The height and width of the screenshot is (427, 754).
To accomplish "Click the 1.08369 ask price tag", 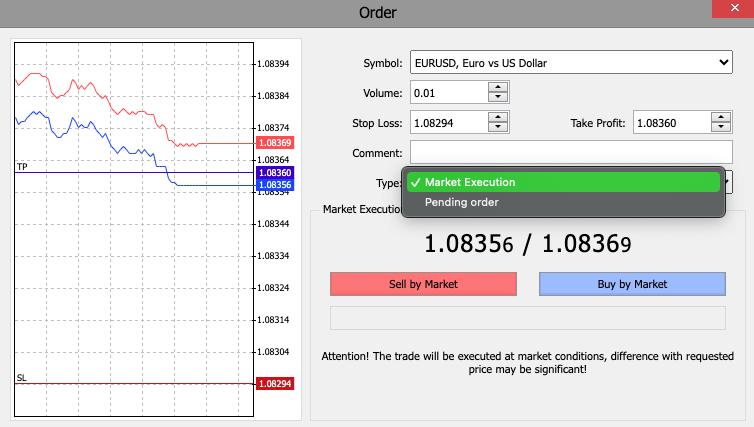I will (x=275, y=143).
